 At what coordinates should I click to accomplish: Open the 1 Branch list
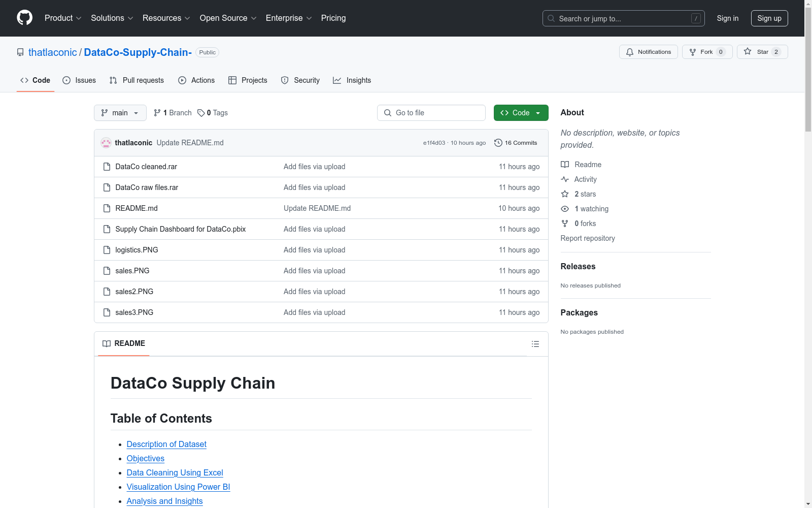173,113
